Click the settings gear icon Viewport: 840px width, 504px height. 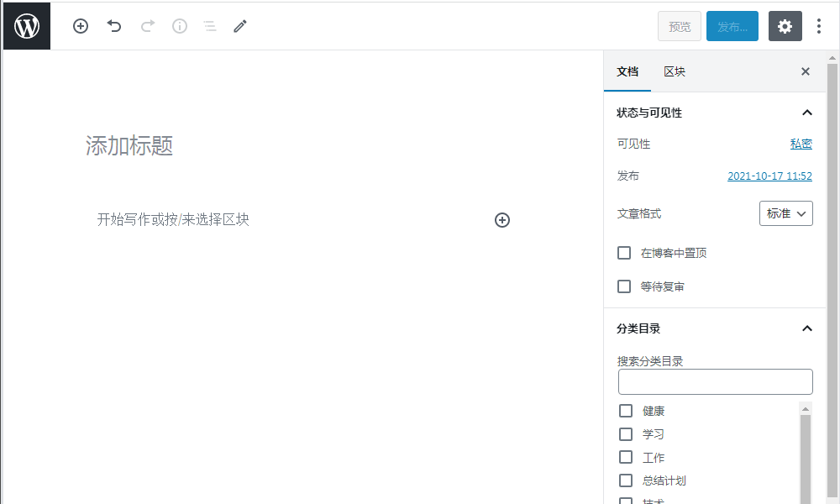[x=785, y=26]
